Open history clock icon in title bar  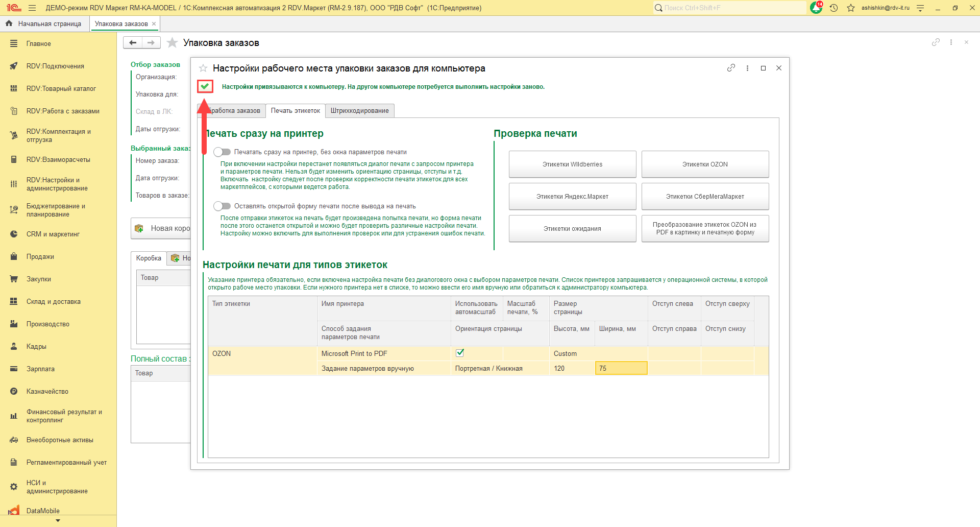click(x=834, y=8)
